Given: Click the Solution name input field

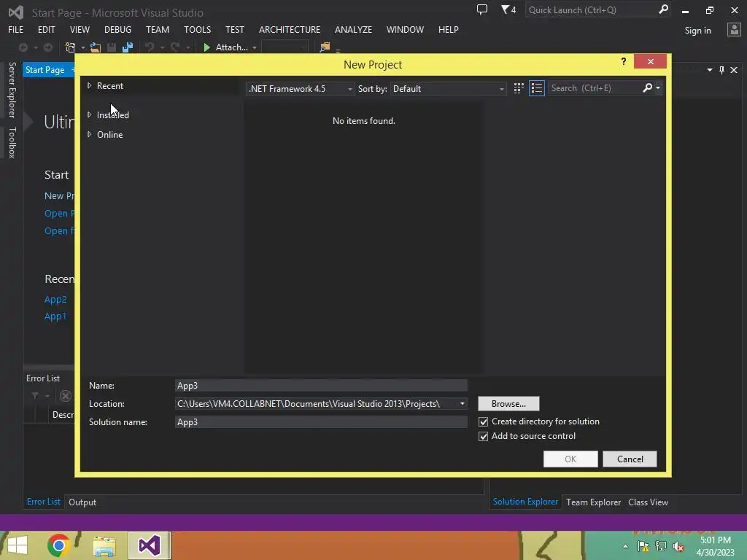Looking at the screenshot, I should coord(321,422).
